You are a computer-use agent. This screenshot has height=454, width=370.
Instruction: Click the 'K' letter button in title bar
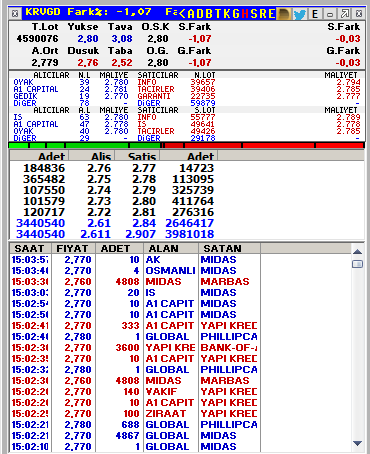(227, 14)
